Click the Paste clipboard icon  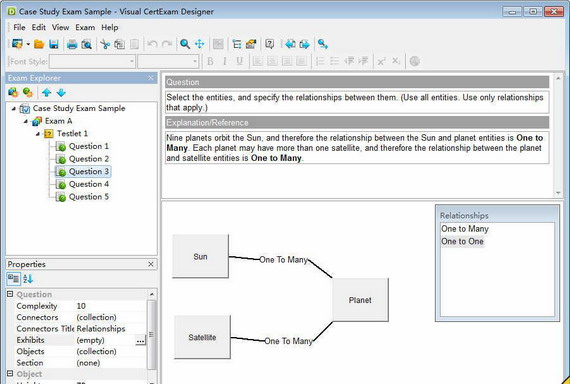coord(134,44)
